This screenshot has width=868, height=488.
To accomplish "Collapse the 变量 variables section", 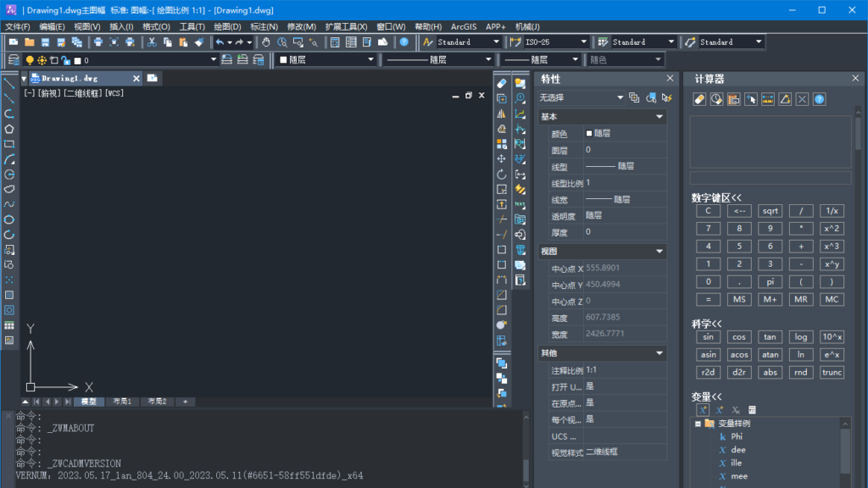I will pos(706,396).
